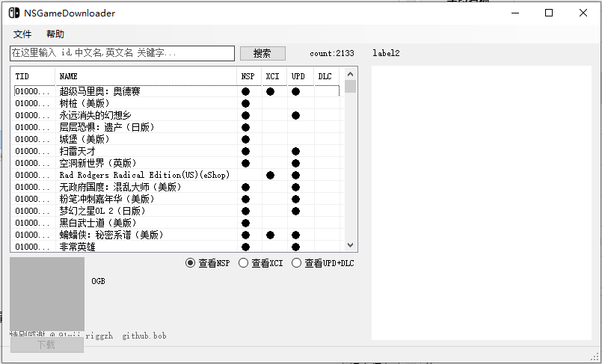Click NSP dot for 超级马里奥:奥德赛
602x364 pixels.
tap(245, 91)
